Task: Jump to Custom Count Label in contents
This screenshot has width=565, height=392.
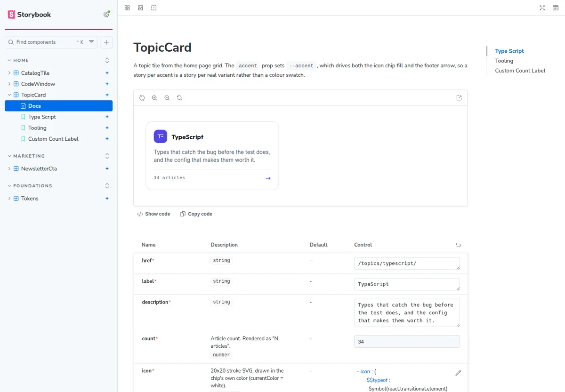Action: [520, 71]
